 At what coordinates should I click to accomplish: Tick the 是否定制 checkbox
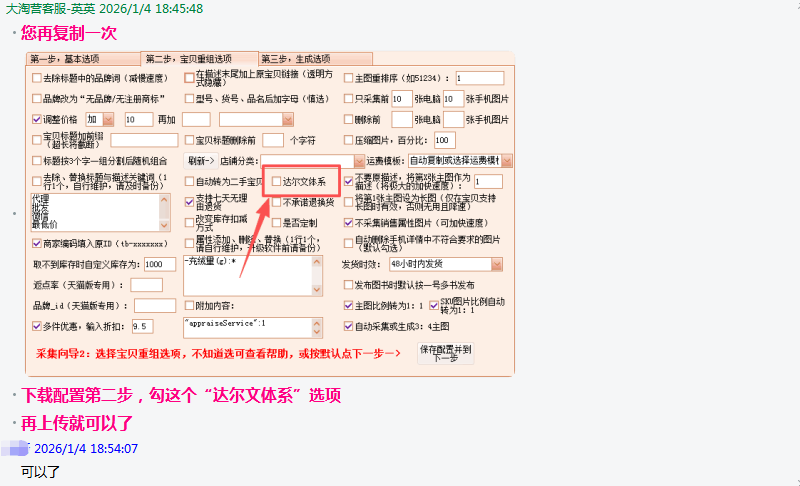point(277,223)
